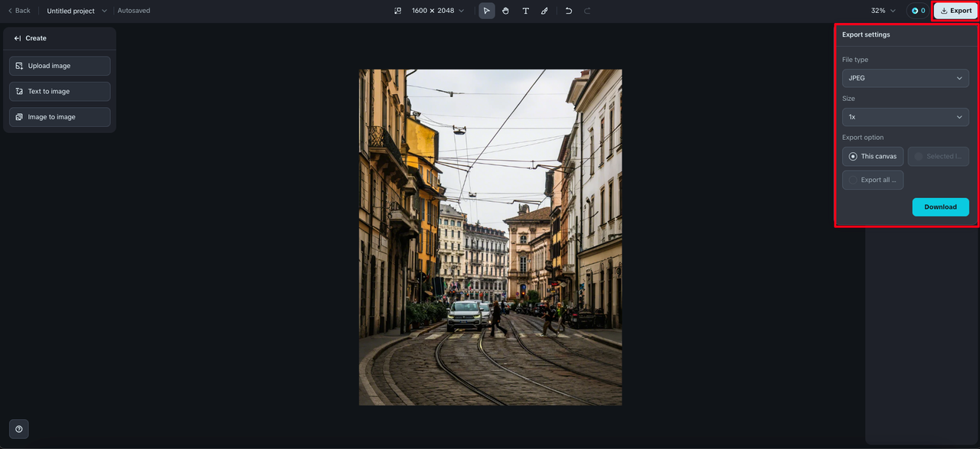Select the Text tool in toolbar
The width and height of the screenshot is (980, 449).
525,11
